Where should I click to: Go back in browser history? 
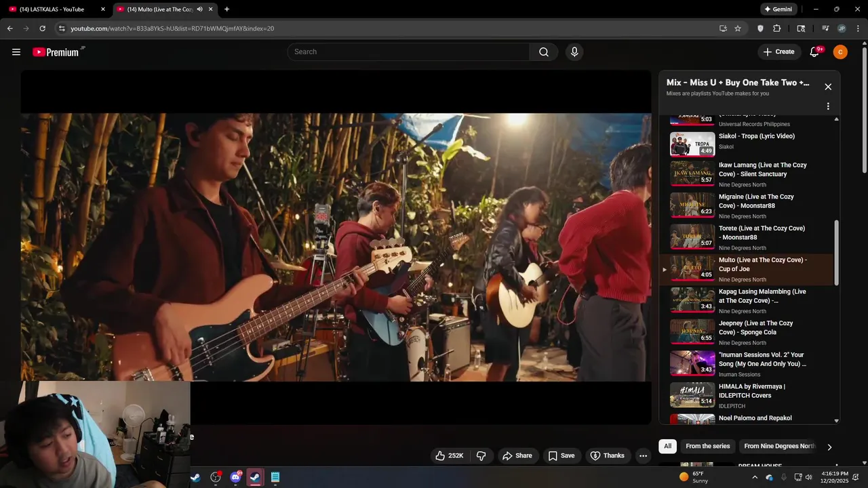point(9,28)
